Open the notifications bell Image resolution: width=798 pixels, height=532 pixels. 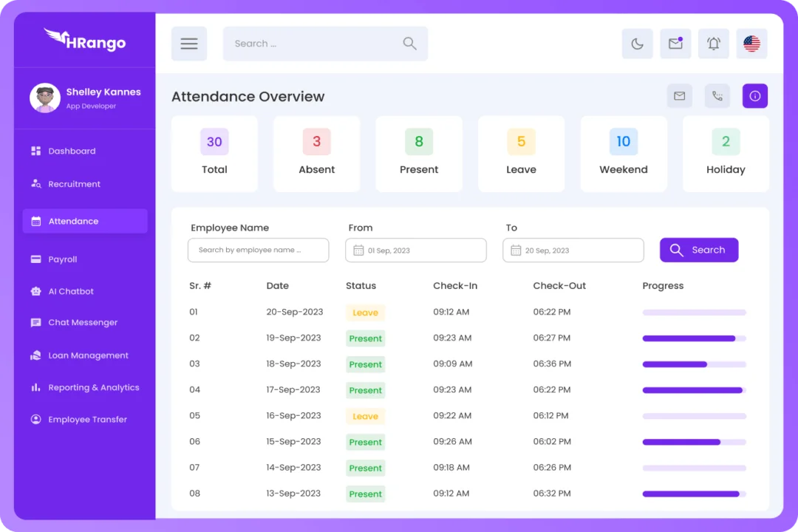click(714, 44)
